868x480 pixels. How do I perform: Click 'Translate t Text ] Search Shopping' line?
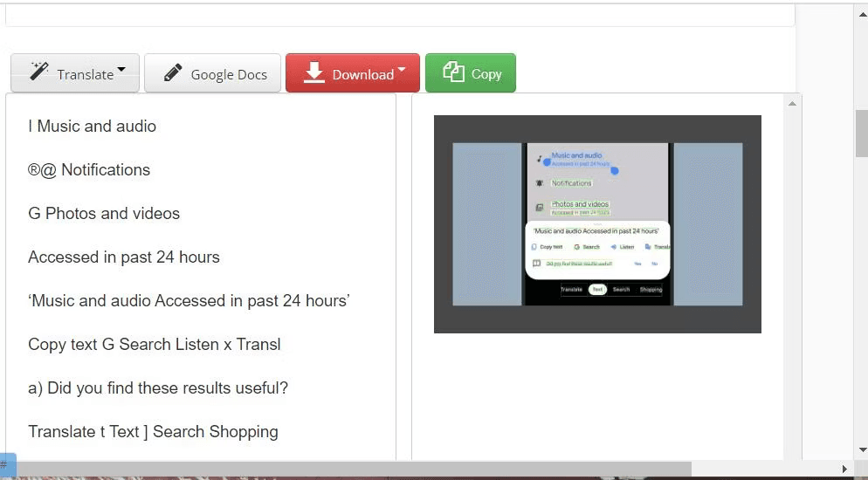pos(153,431)
